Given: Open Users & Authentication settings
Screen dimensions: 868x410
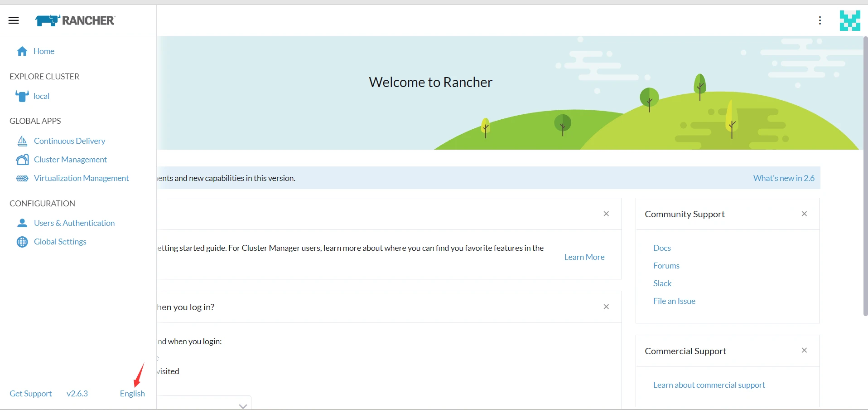Looking at the screenshot, I should (74, 223).
